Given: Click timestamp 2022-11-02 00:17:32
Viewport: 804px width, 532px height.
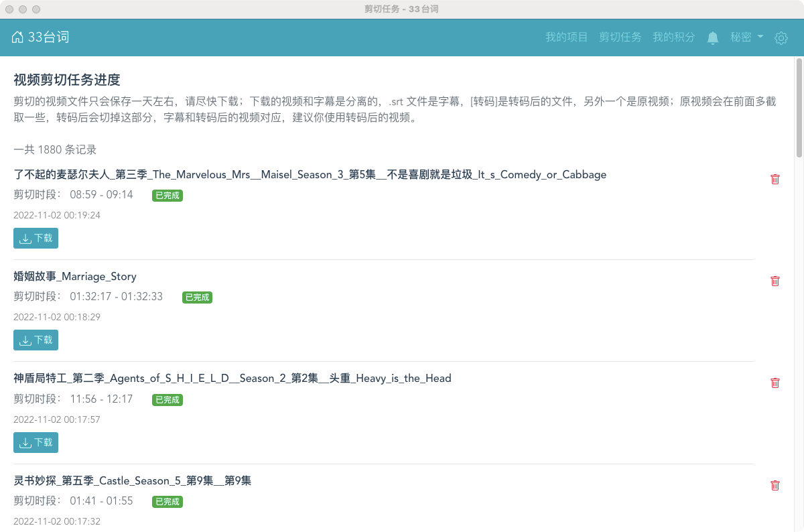Looking at the screenshot, I should (x=57, y=521).
